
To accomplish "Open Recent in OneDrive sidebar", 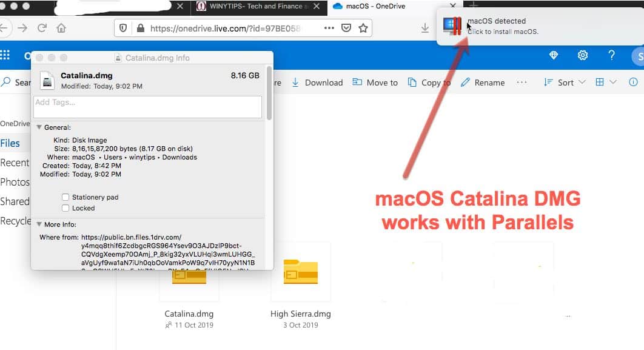I will (15, 163).
